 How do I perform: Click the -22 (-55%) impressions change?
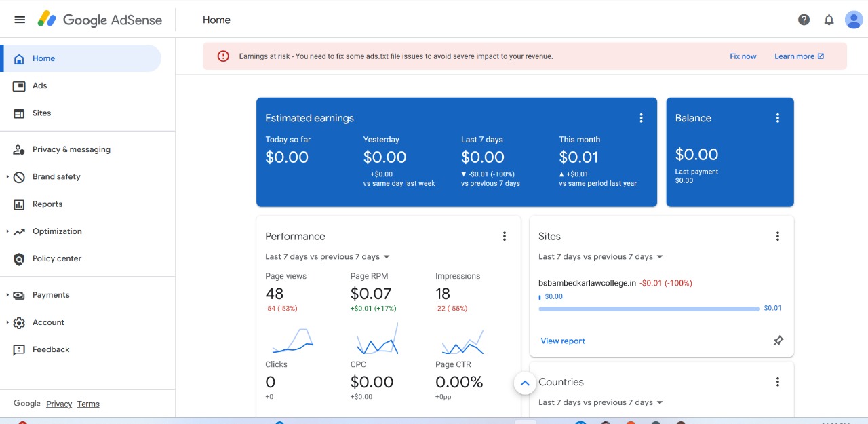452,309
